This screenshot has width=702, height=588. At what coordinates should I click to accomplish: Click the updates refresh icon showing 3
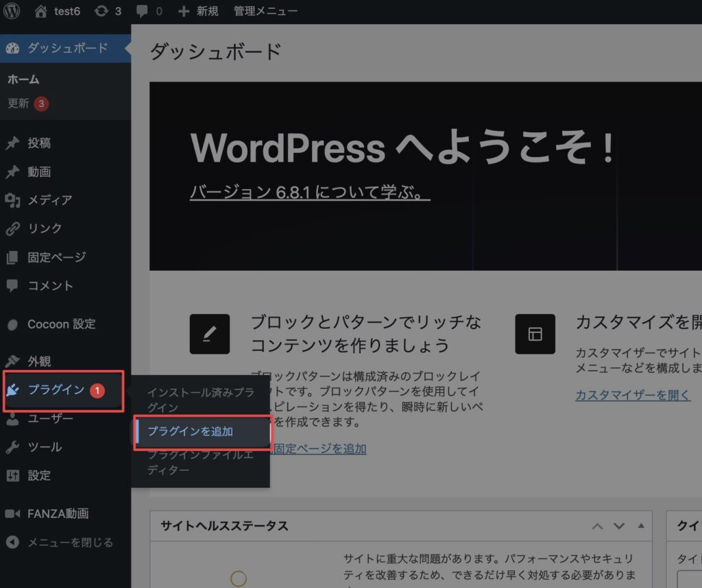point(101,11)
